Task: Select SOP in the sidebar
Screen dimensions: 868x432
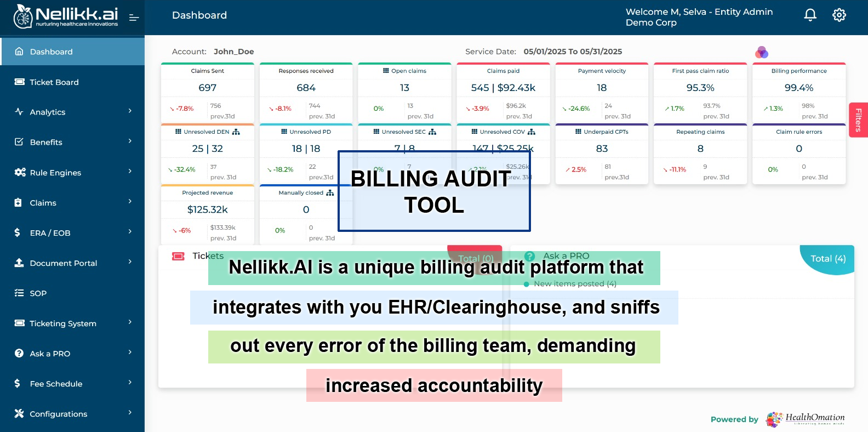Action: pos(38,293)
